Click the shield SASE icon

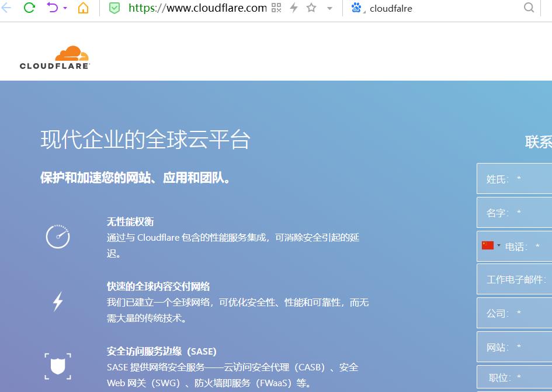(x=58, y=366)
